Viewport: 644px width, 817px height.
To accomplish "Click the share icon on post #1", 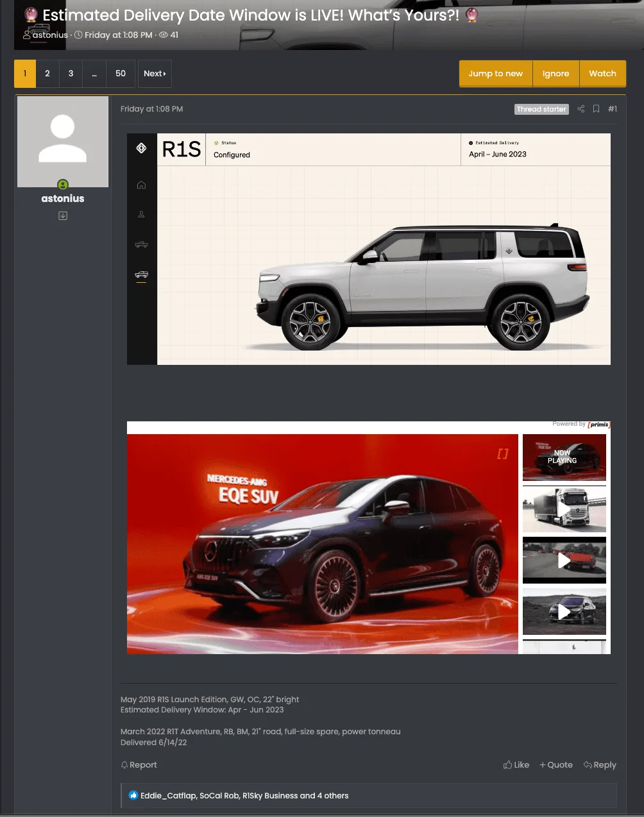I will click(x=580, y=109).
